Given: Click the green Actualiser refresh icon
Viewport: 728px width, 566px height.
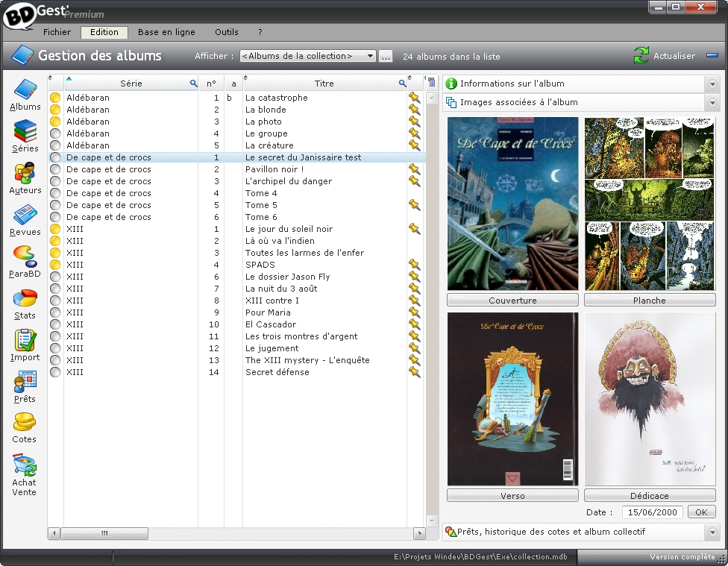Looking at the screenshot, I should (641, 55).
